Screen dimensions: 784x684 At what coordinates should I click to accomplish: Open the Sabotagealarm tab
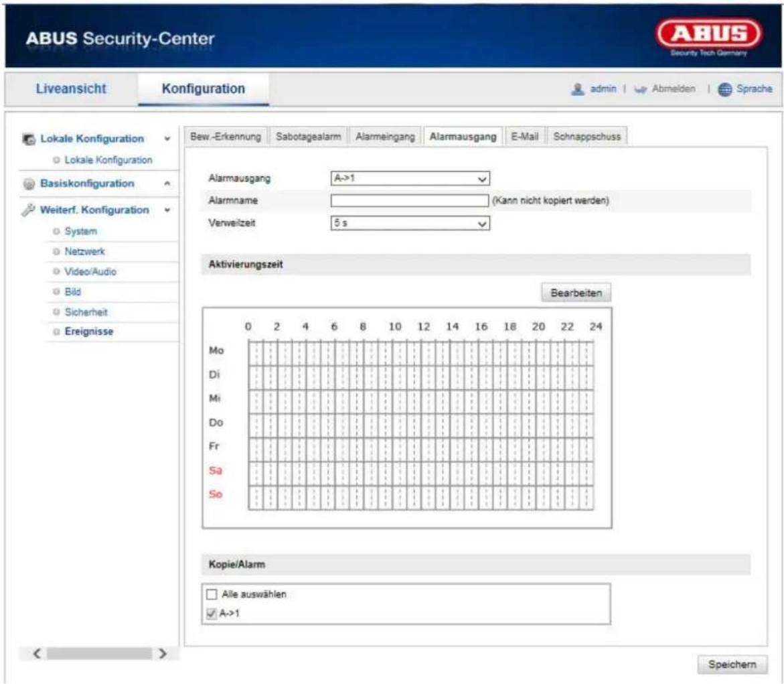pos(309,137)
